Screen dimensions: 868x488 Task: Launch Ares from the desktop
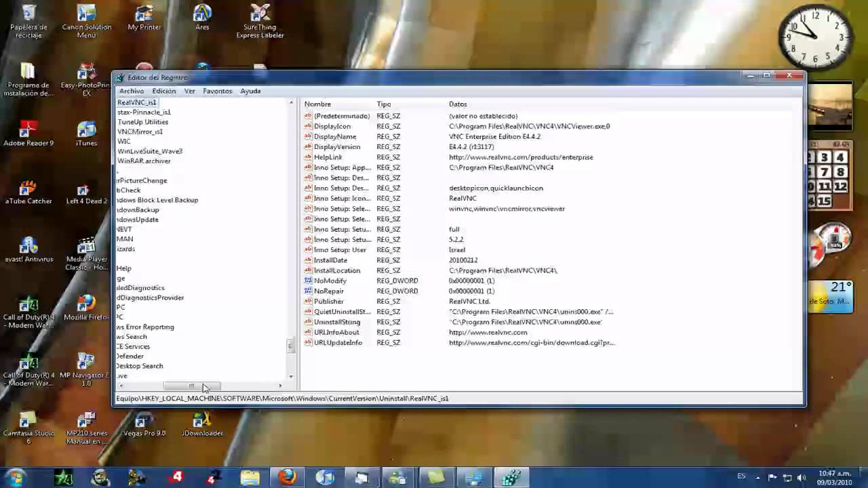[x=202, y=18]
